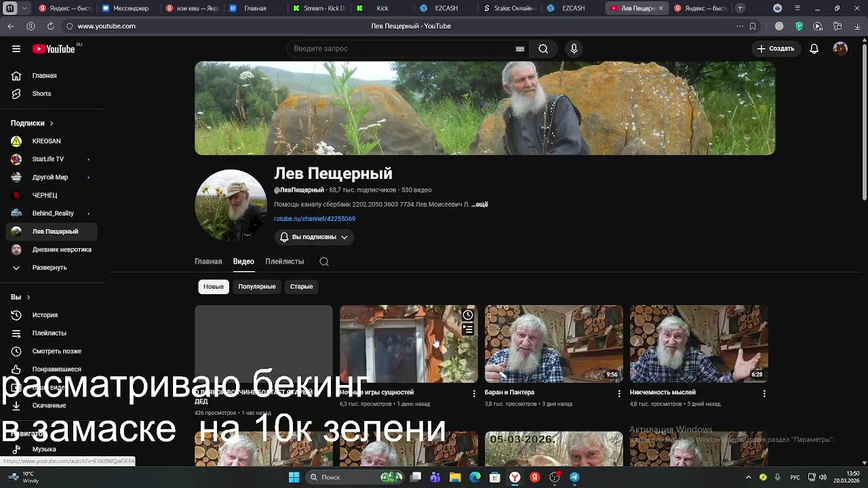Open the Вы подписаны subscription dropdown
The image size is (868, 488).
tap(314, 237)
